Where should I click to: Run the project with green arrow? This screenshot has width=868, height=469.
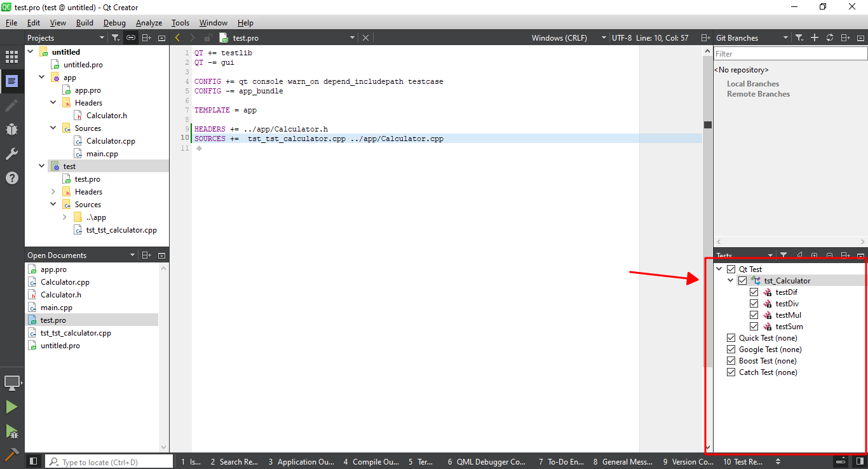pos(11,407)
